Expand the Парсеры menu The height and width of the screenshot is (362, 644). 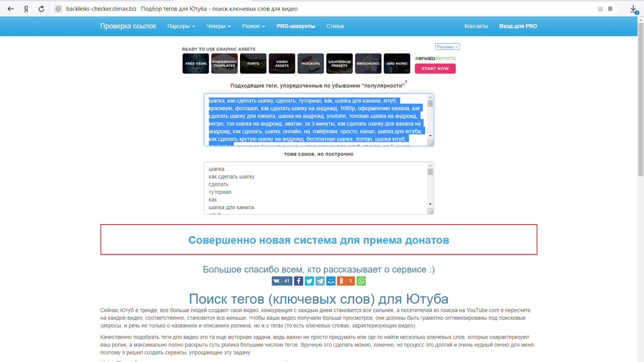pos(181,26)
